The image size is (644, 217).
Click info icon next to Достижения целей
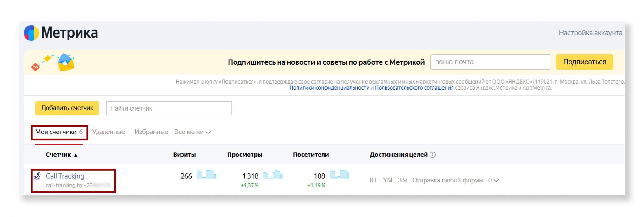point(433,155)
